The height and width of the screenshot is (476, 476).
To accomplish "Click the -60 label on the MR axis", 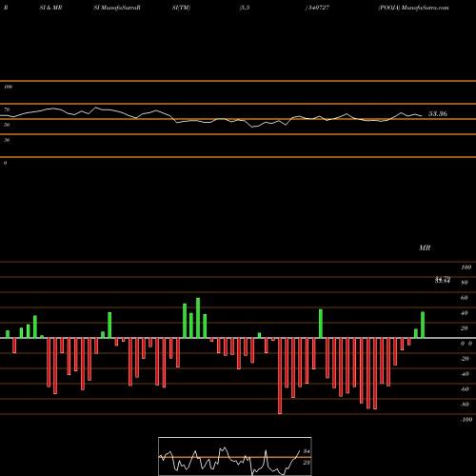I will [x=465, y=389].
